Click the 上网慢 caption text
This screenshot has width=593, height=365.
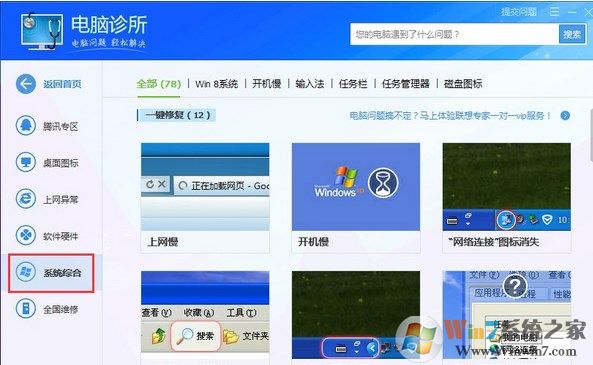coord(163,242)
